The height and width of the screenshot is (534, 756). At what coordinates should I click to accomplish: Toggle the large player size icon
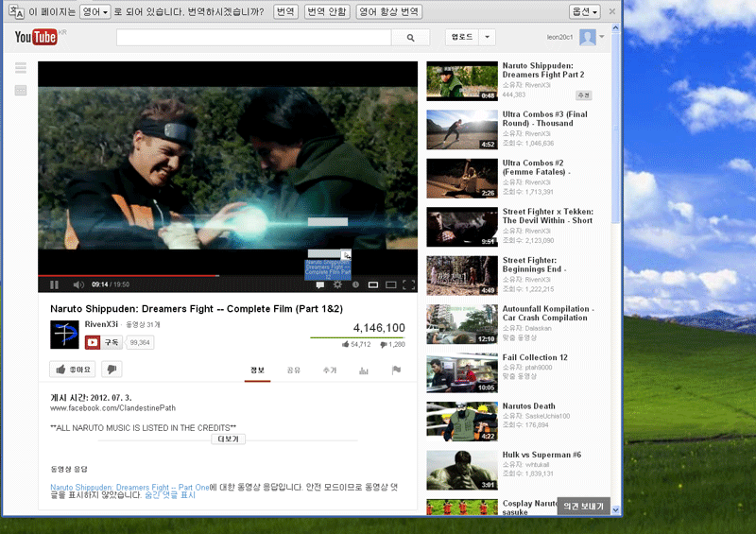[391, 284]
